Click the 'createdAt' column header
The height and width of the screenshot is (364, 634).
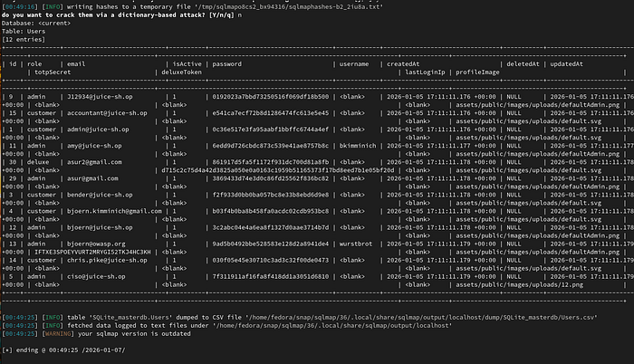(x=403, y=64)
